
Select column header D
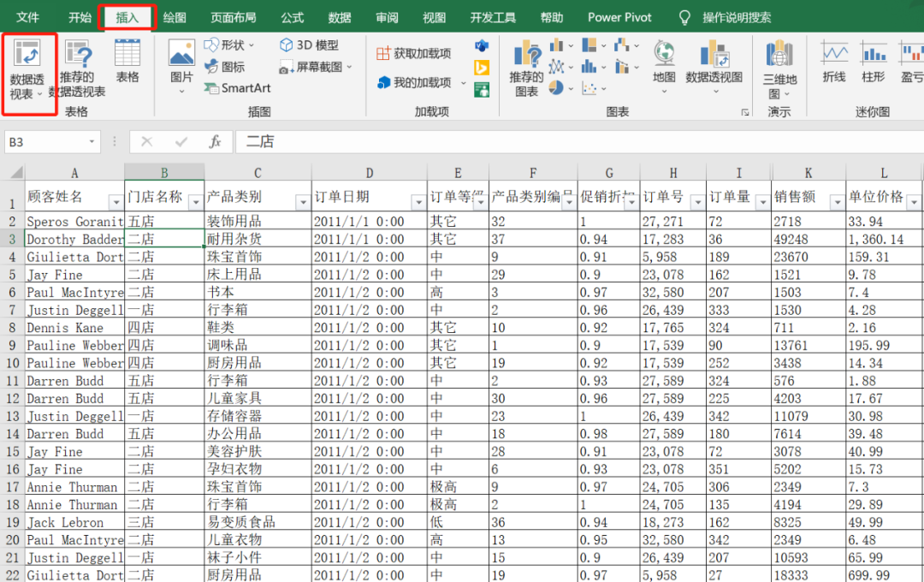[369, 173]
